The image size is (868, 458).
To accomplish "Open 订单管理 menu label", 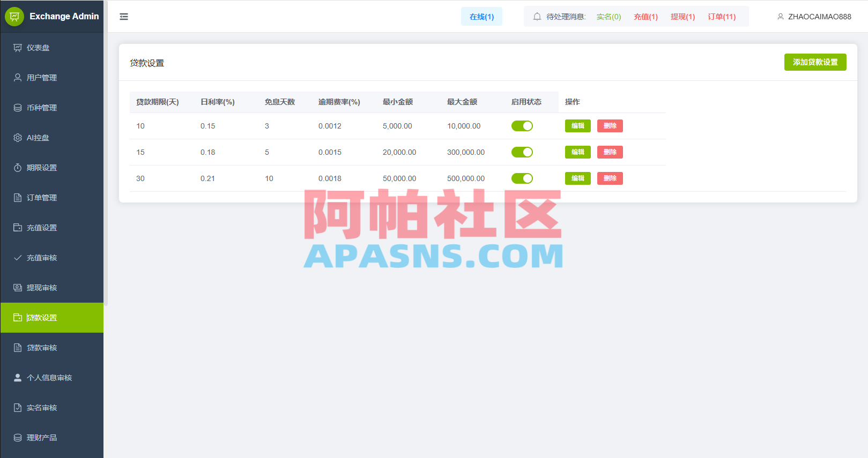I will [x=42, y=198].
